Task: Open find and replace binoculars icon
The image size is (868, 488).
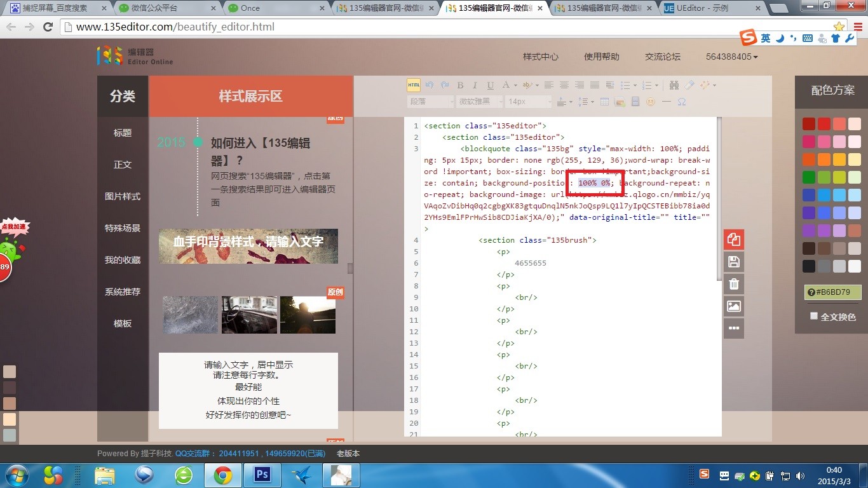Action: click(x=674, y=85)
